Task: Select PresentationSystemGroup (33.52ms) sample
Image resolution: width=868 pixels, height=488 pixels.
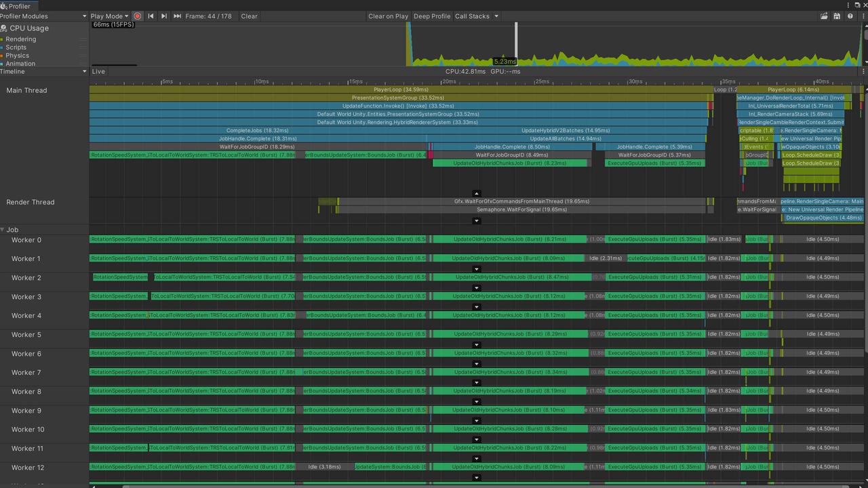Action: coord(398,98)
